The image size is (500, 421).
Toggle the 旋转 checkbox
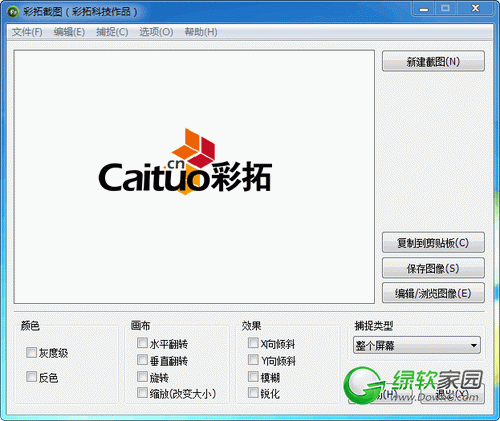coord(142,377)
